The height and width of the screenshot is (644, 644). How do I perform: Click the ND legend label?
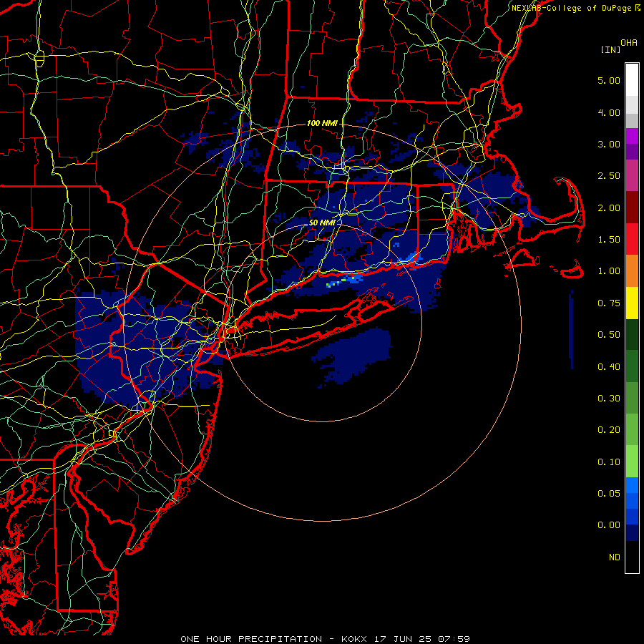click(x=615, y=557)
